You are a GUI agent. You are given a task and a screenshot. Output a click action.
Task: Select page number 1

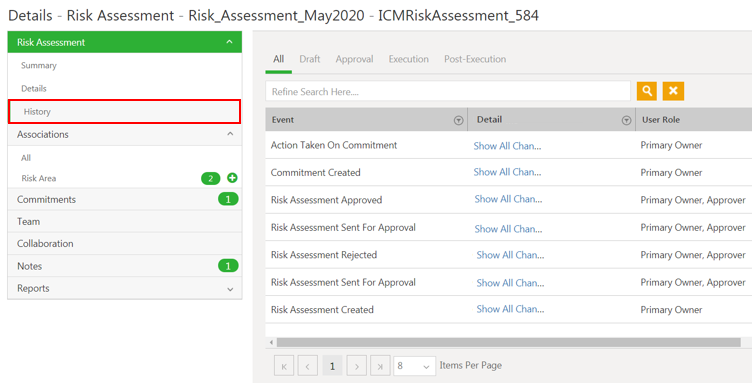[x=332, y=366]
